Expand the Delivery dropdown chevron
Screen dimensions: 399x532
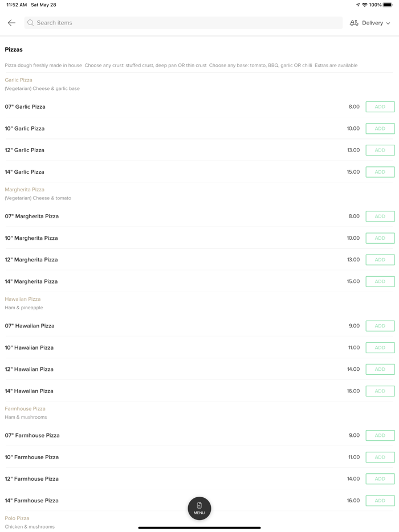click(x=388, y=23)
